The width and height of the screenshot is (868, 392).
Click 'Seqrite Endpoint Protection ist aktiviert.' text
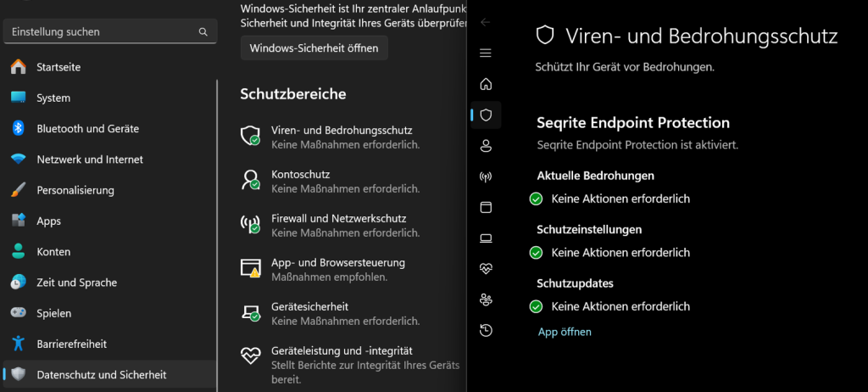click(637, 145)
